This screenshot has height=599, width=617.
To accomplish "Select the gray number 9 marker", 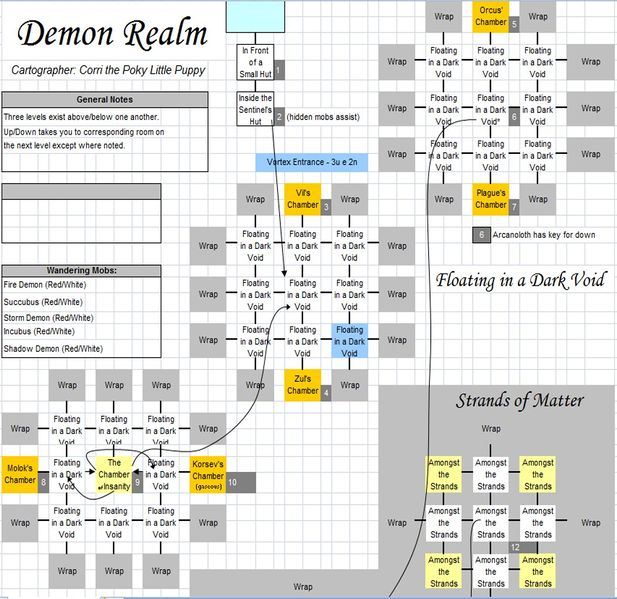I will 137,483.
